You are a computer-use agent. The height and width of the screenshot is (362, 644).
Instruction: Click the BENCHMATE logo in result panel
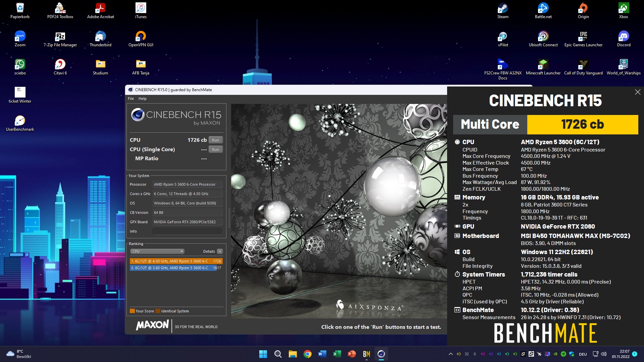545,333
